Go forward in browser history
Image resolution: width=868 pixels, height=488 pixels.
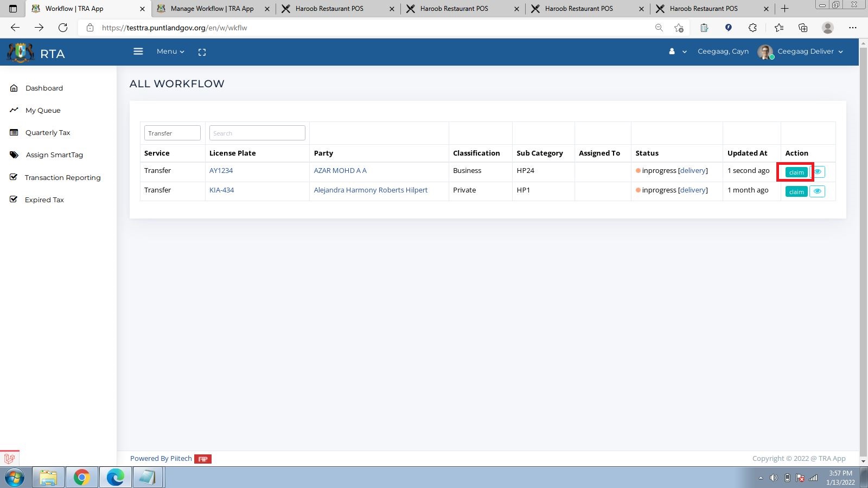pyautogui.click(x=39, y=28)
